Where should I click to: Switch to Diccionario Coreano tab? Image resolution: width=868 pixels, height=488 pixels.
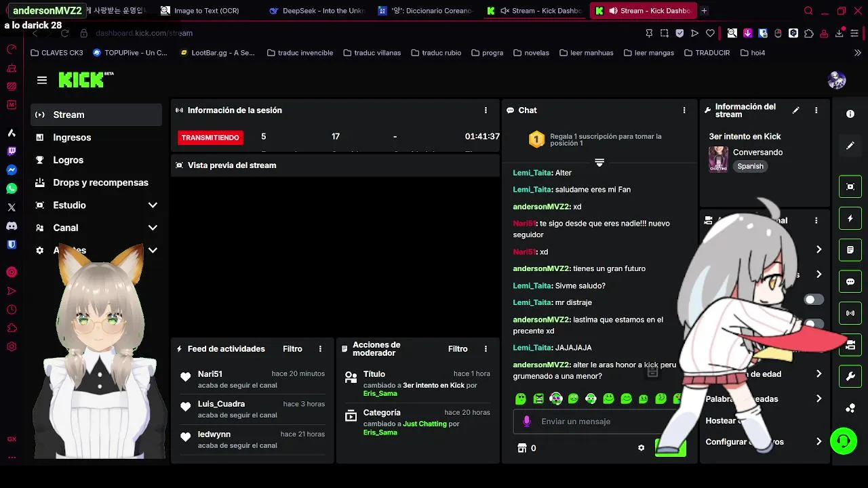[x=425, y=11]
